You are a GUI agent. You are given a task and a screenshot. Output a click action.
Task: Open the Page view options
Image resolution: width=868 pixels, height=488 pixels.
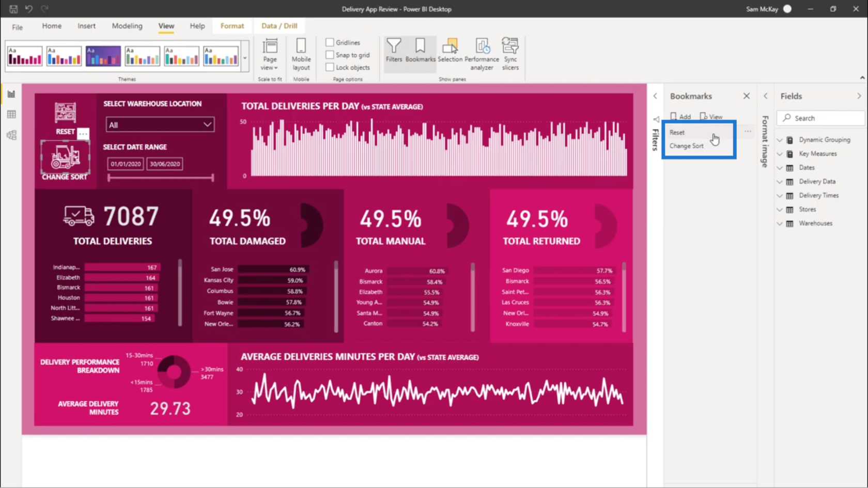270,54
